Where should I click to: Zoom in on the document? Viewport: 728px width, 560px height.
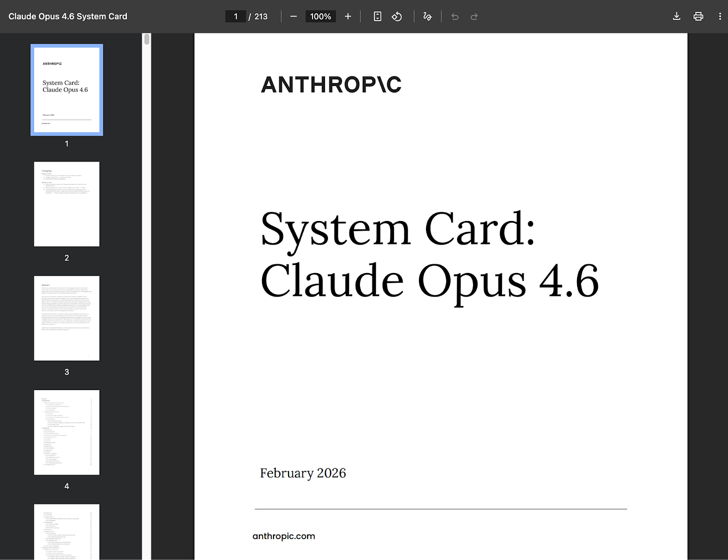(x=347, y=16)
